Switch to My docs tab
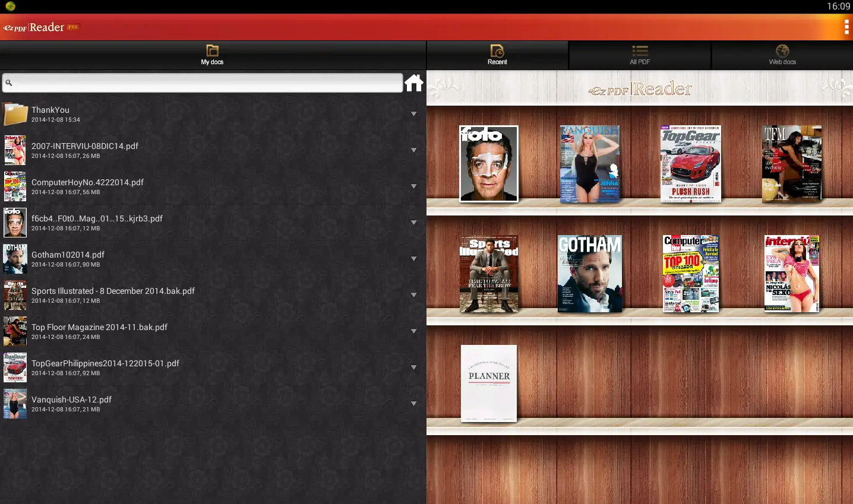This screenshot has height=504, width=853. point(213,55)
